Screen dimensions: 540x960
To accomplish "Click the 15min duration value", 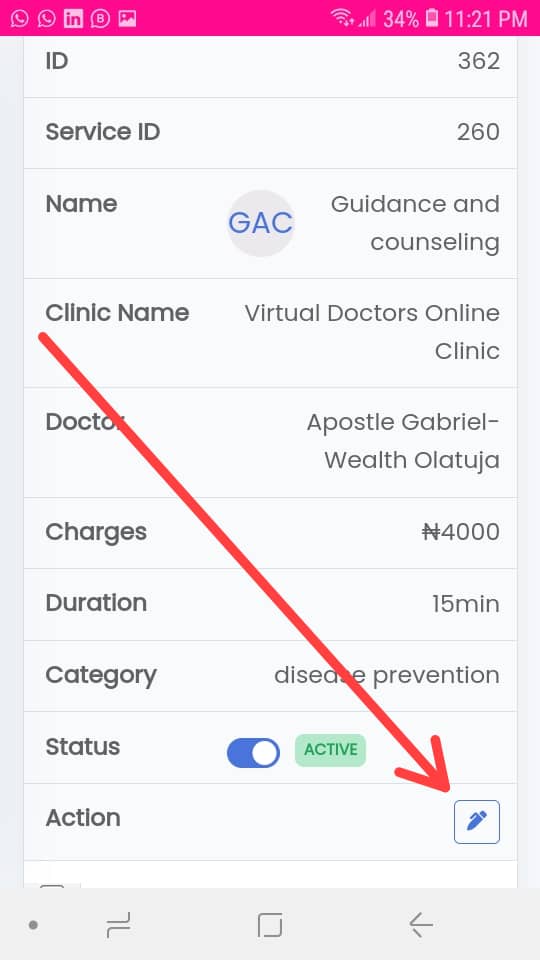I will coord(466,604).
